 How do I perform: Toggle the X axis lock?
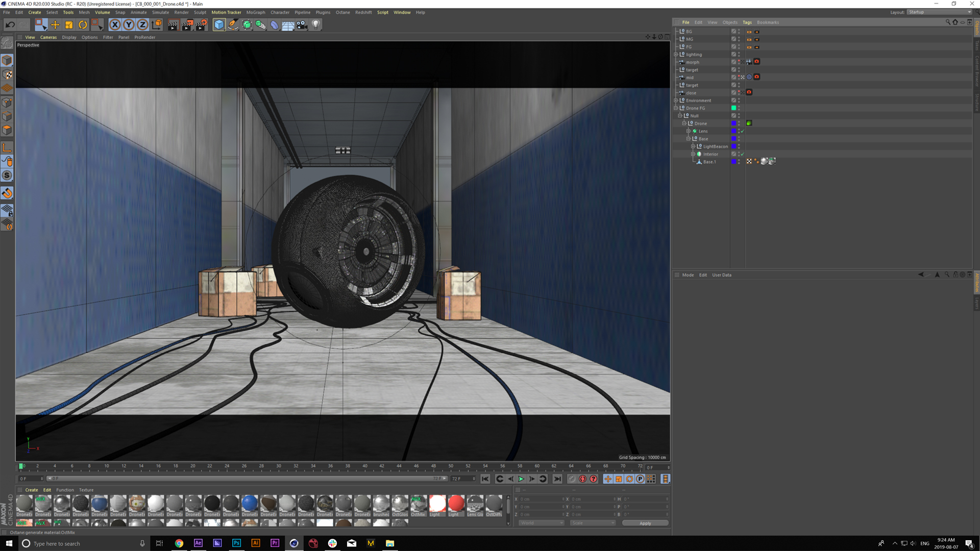pos(115,24)
